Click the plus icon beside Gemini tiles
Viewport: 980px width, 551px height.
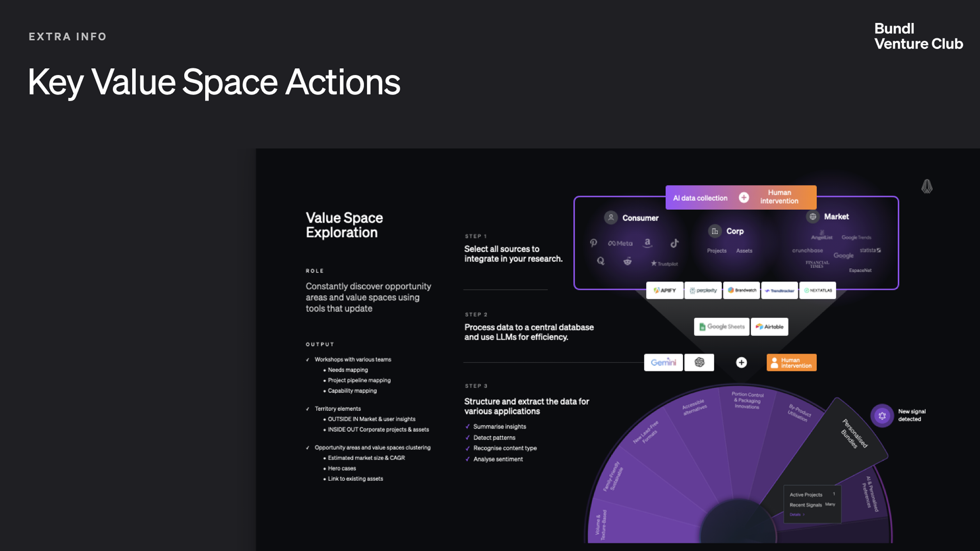coord(741,362)
